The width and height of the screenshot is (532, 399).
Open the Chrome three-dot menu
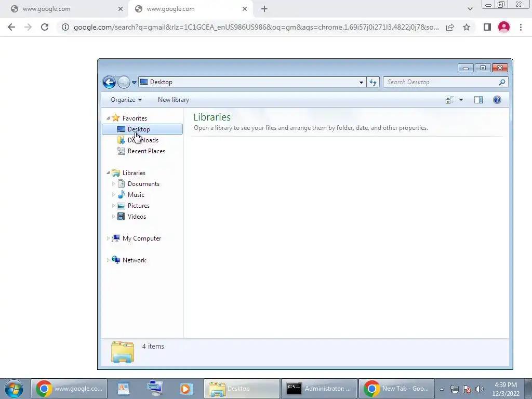point(521,27)
